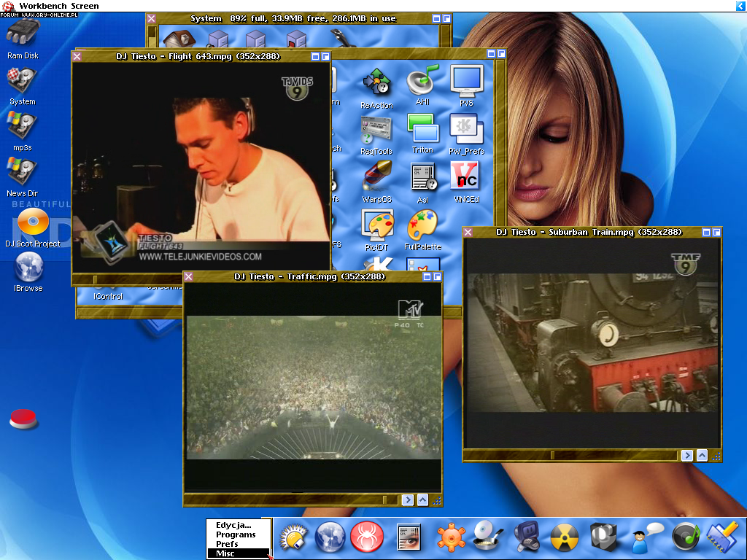The image size is (747, 560).
Task: Click the Traffic.mpg crowd video picture
Action: pos(314,386)
